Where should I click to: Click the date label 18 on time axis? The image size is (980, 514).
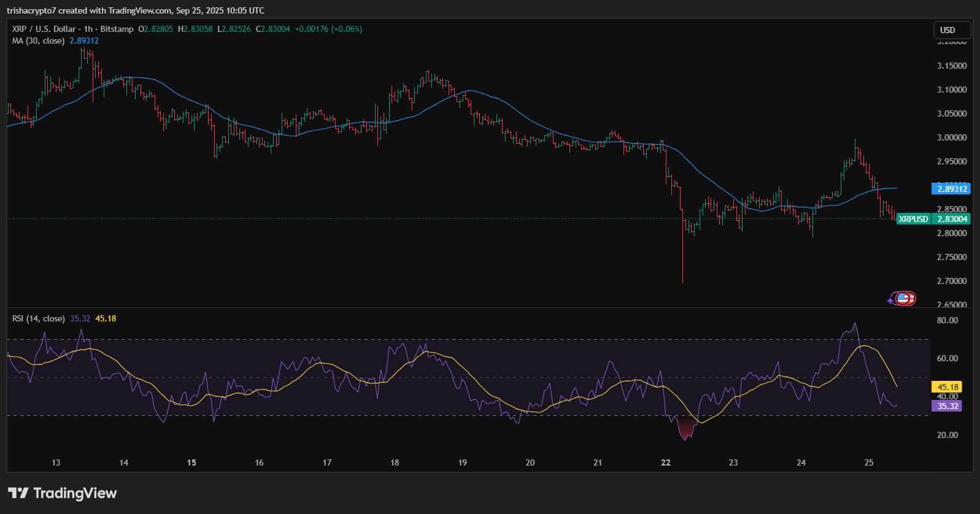395,462
